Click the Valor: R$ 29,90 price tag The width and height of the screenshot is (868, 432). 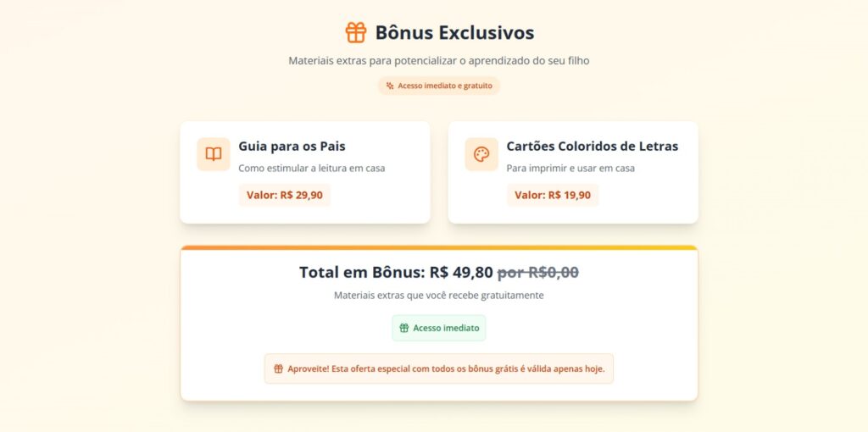coord(284,195)
